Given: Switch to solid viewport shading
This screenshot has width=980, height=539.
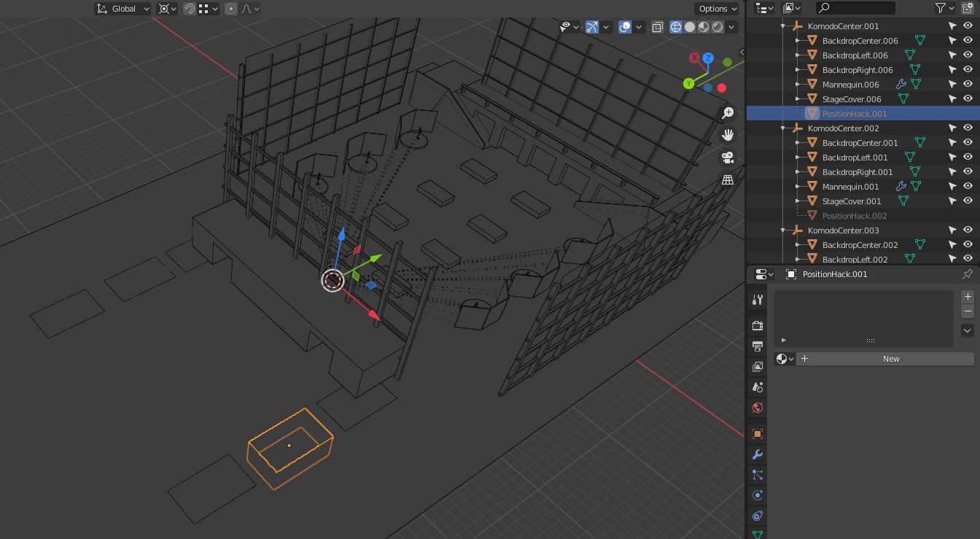Looking at the screenshot, I should click(690, 27).
